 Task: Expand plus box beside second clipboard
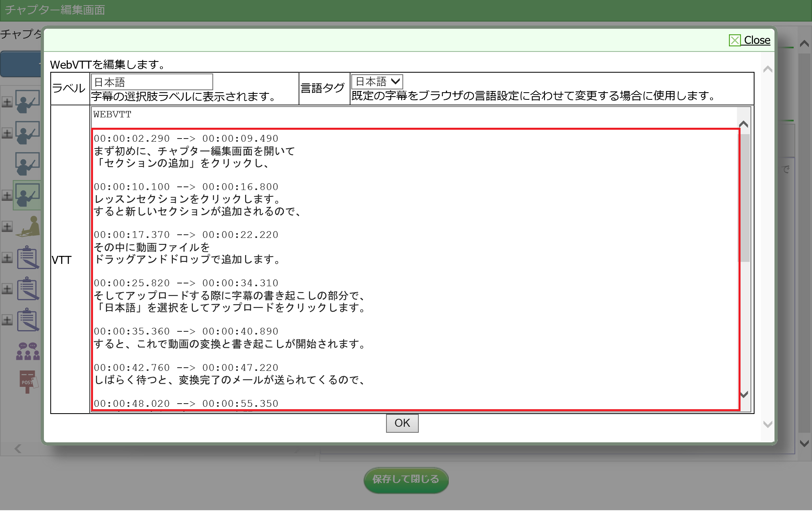click(7, 289)
